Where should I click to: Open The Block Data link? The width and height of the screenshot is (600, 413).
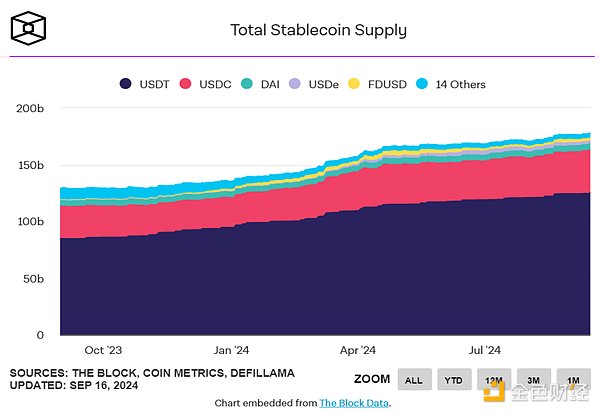(353, 403)
